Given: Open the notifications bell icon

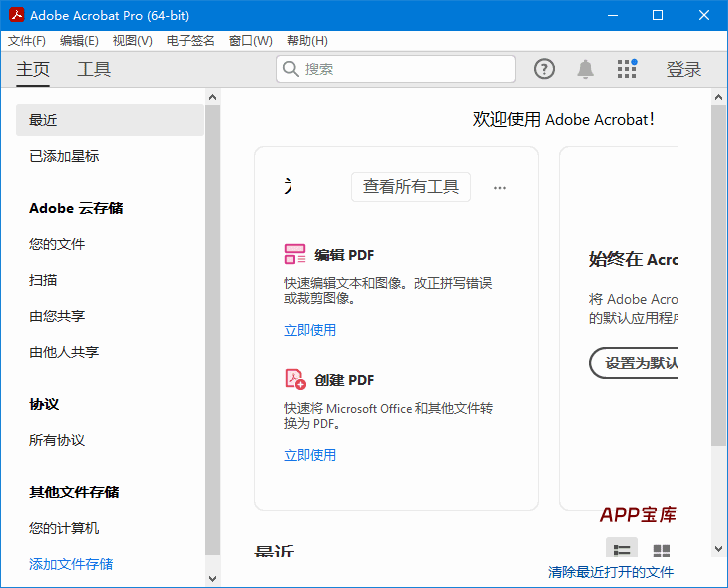Looking at the screenshot, I should 585,69.
